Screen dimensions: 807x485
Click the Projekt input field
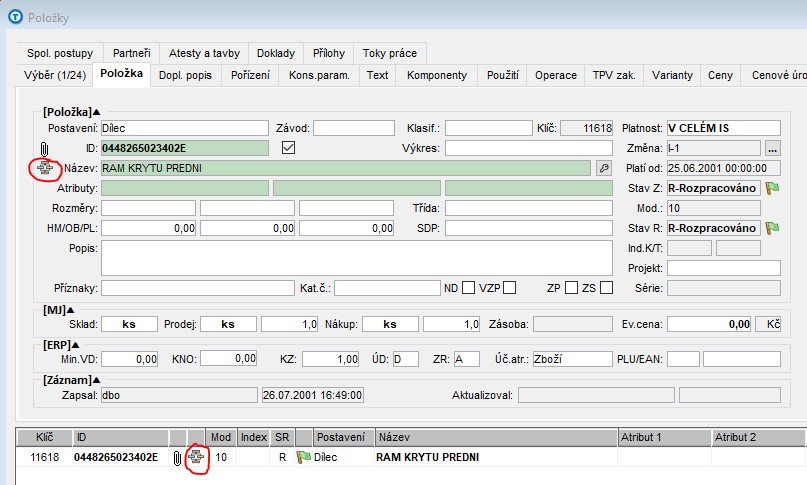point(724,268)
